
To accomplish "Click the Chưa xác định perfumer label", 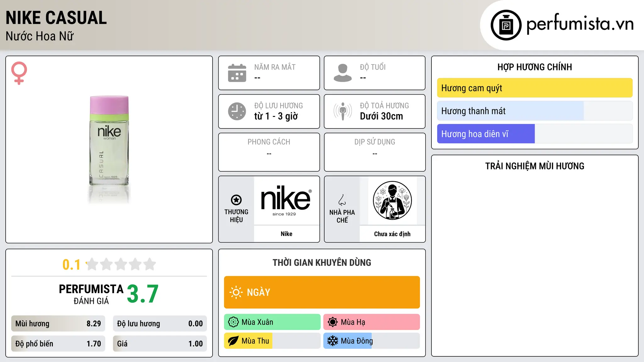I will tap(392, 234).
